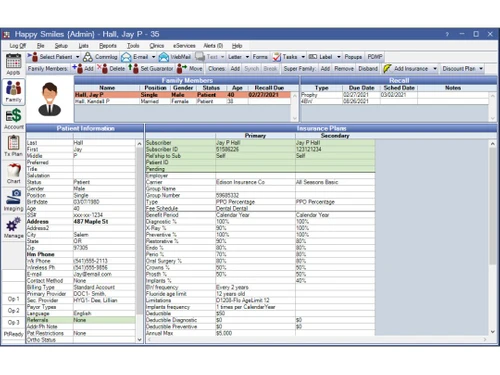
Task: Open the Select Patient dropdown arrow
Action: (77, 57)
